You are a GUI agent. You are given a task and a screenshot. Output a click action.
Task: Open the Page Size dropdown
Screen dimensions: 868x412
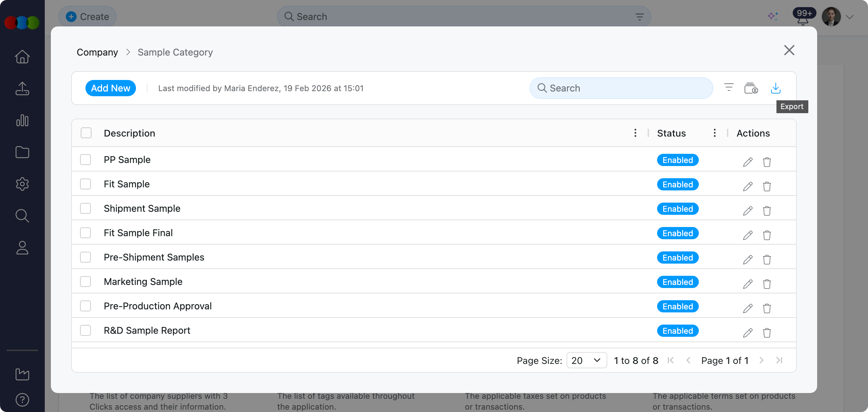(x=586, y=360)
